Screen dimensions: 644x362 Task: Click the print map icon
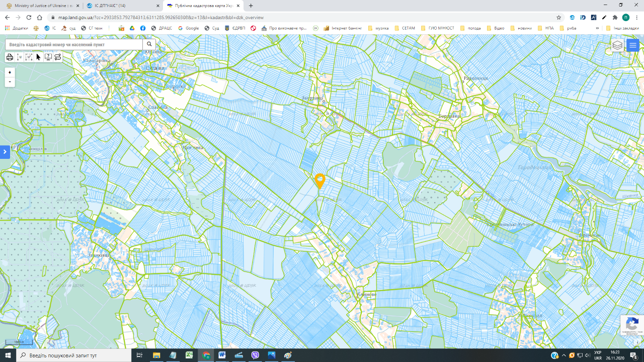pos(10,57)
